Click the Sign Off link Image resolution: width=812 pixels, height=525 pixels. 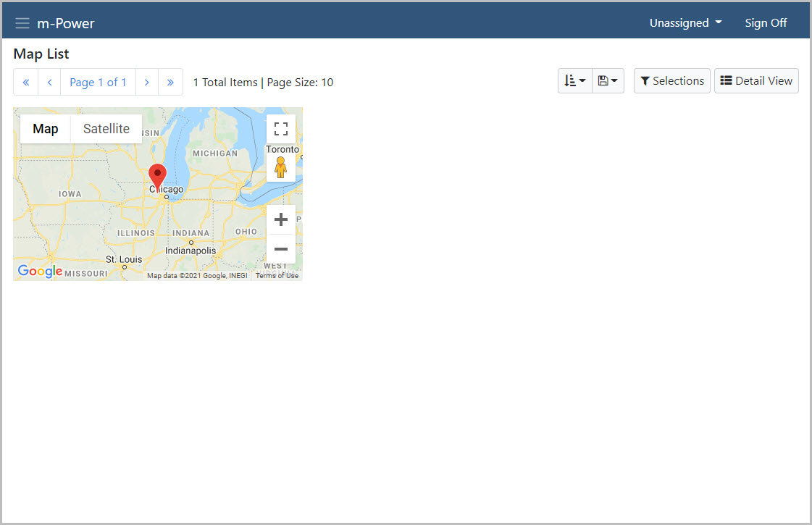pyautogui.click(x=766, y=22)
